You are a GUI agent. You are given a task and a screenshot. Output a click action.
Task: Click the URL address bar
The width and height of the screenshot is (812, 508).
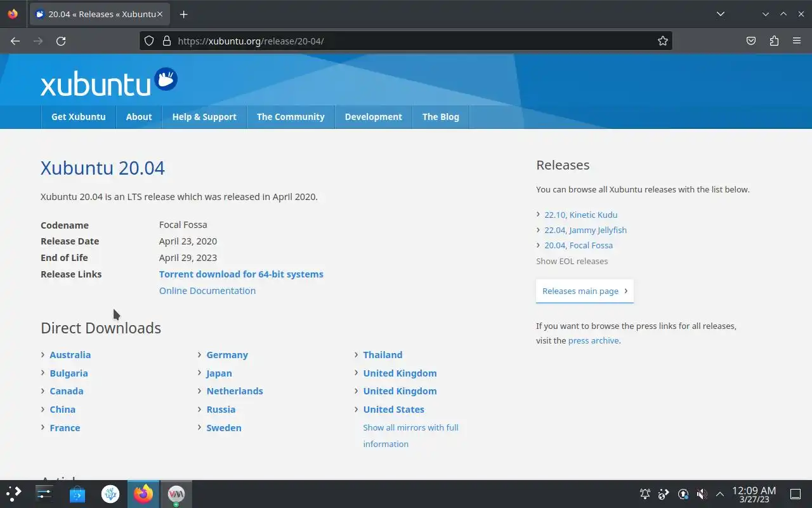click(x=406, y=41)
